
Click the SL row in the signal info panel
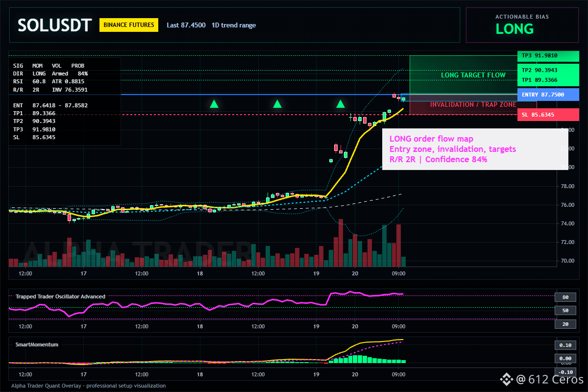34,137
